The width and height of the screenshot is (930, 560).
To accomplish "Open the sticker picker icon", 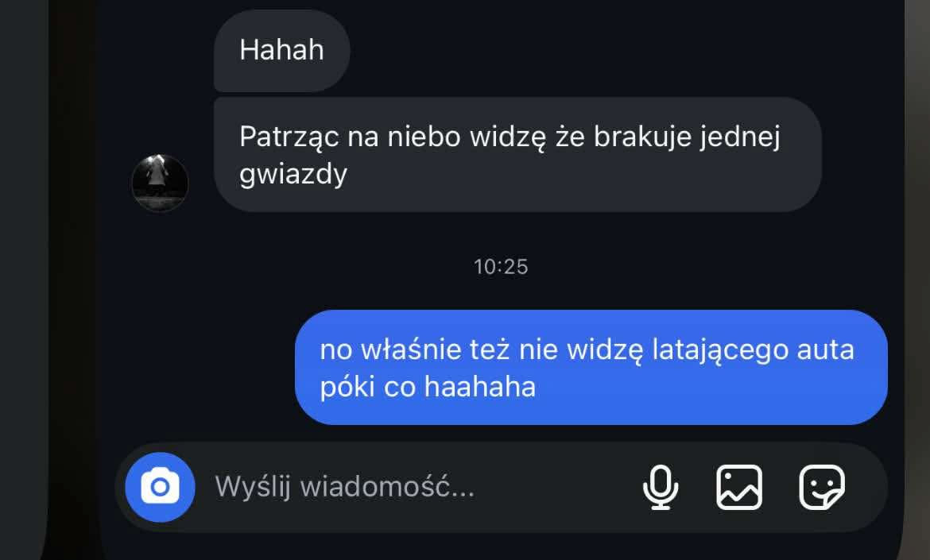I will [821, 487].
